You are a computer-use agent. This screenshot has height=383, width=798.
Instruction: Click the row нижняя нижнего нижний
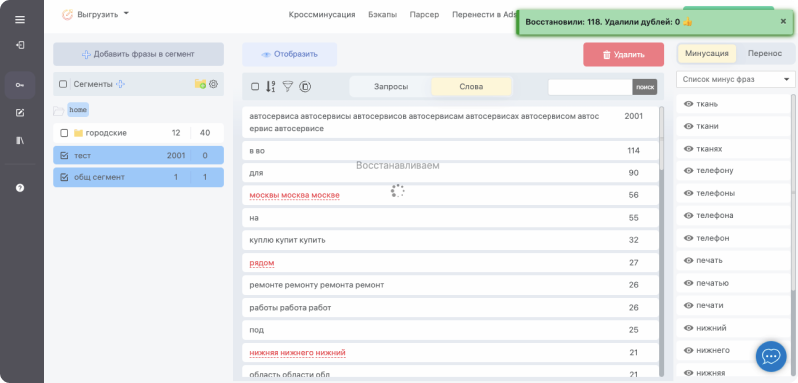click(450, 352)
